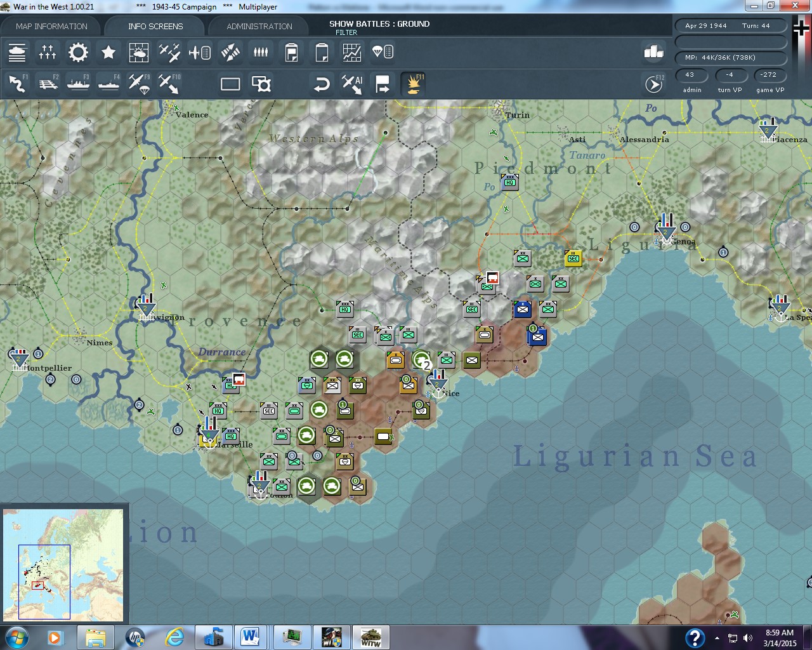Show hidden tray icons arrow
This screenshot has height=650, width=812.
717,638
